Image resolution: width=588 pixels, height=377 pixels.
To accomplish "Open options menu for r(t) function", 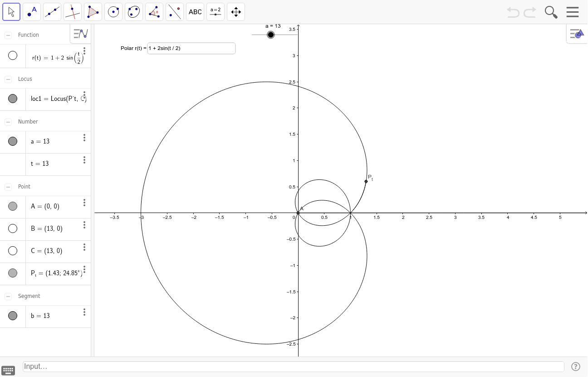I will coord(84,51).
